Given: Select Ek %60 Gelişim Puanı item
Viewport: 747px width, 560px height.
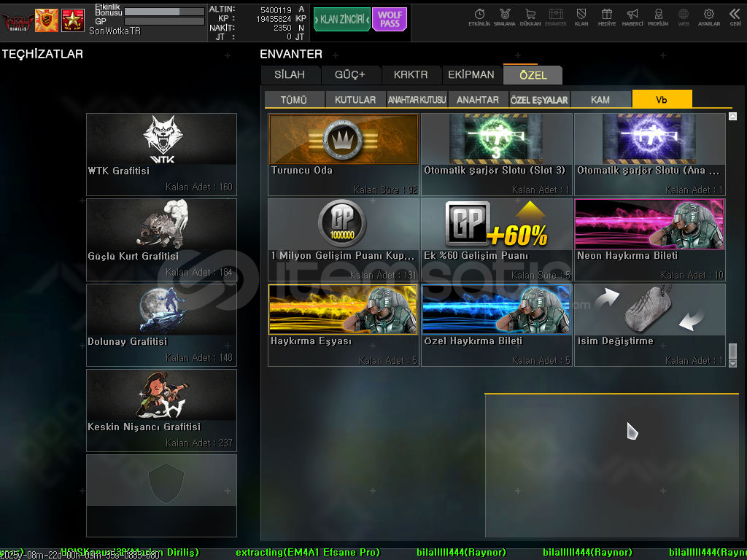Looking at the screenshot, I should coord(496,239).
